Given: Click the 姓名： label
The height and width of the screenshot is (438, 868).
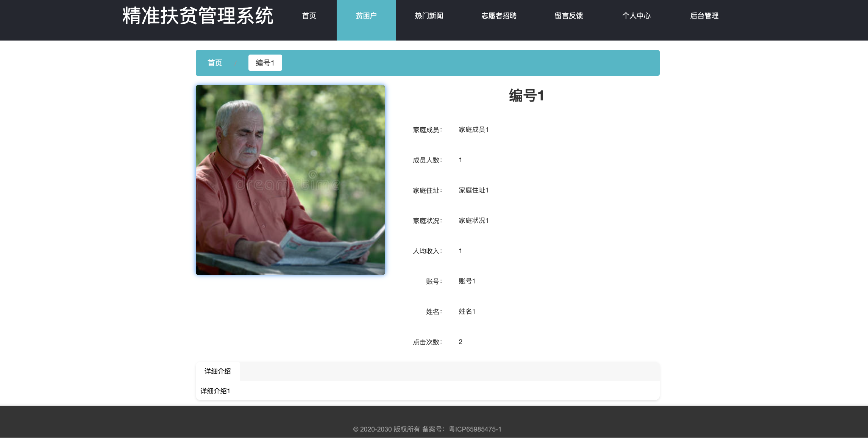Looking at the screenshot, I should click(x=434, y=312).
